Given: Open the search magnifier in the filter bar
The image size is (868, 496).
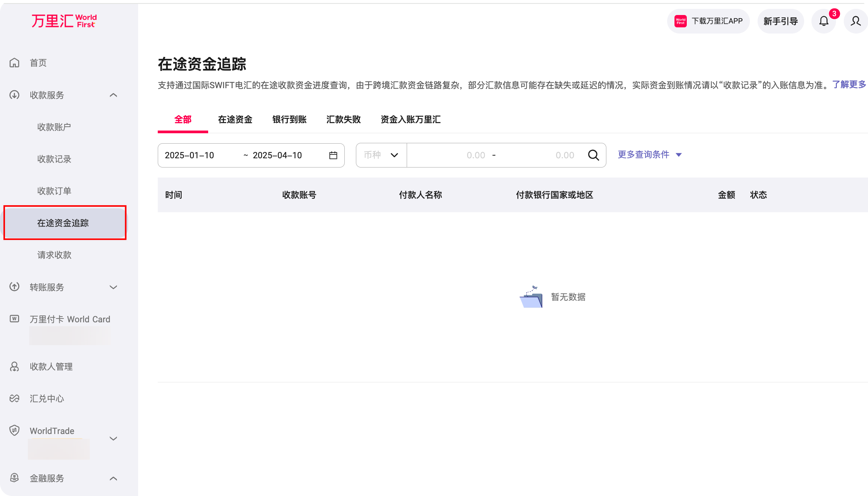Looking at the screenshot, I should tap(594, 155).
